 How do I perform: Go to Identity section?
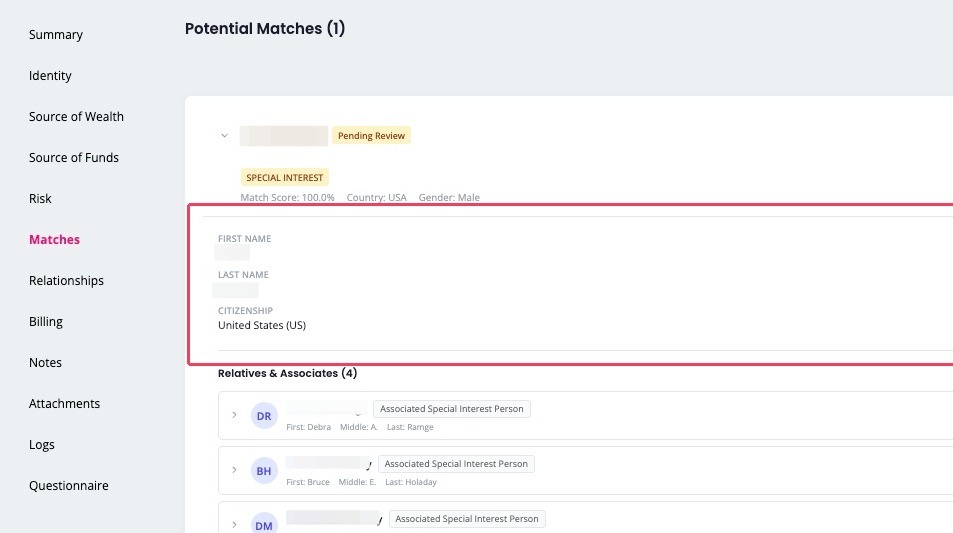pyautogui.click(x=50, y=75)
